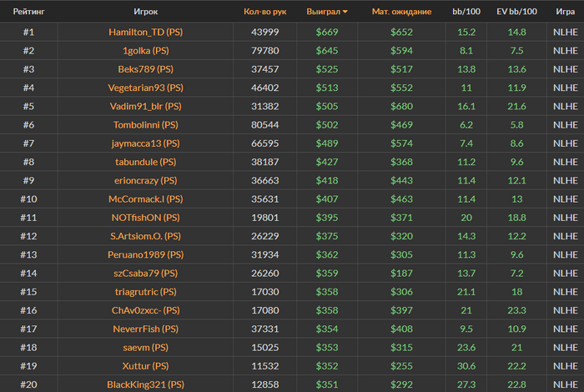Screen dimensions: 584x392
Task: Click the Рейтинг column header
Action: (x=28, y=12)
